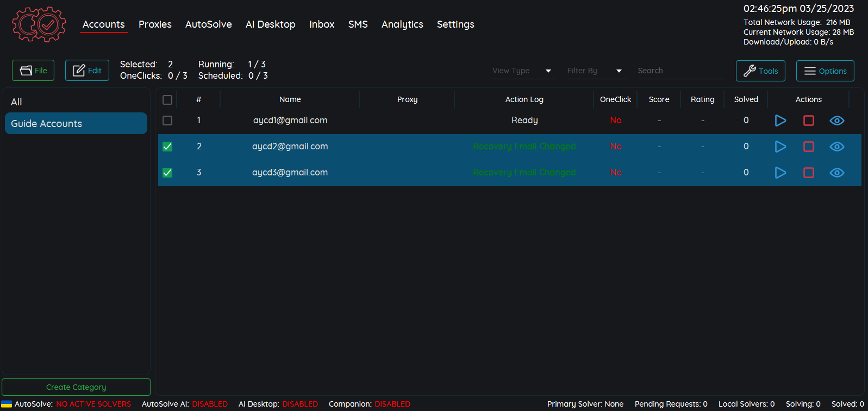
Task: Open the Options hamburger menu
Action: (x=825, y=71)
